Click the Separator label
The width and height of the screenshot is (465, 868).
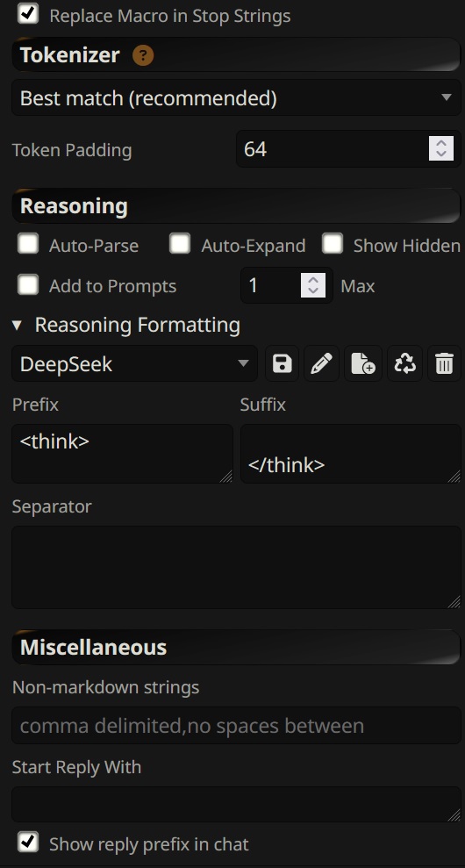[52, 506]
